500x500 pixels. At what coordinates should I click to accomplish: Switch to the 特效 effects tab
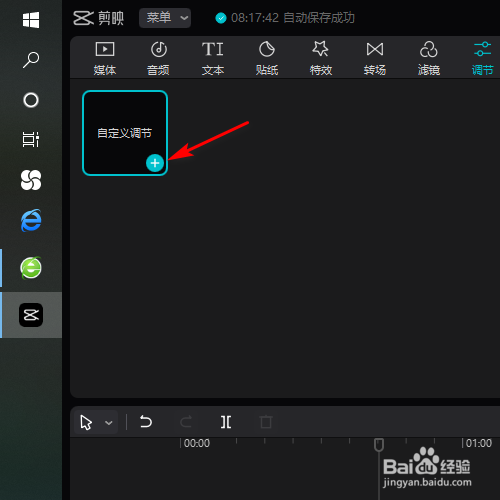click(321, 59)
